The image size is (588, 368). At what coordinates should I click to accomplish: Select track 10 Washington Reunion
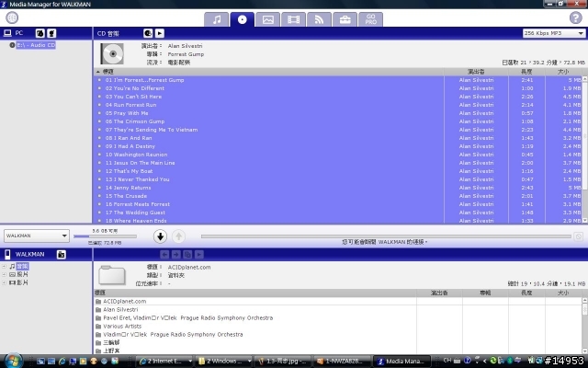[337, 155]
